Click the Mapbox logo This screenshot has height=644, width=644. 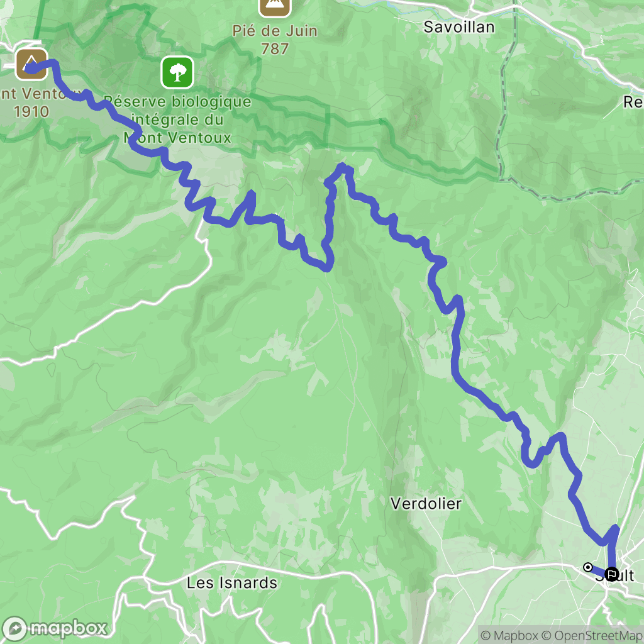(x=54, y=628)
